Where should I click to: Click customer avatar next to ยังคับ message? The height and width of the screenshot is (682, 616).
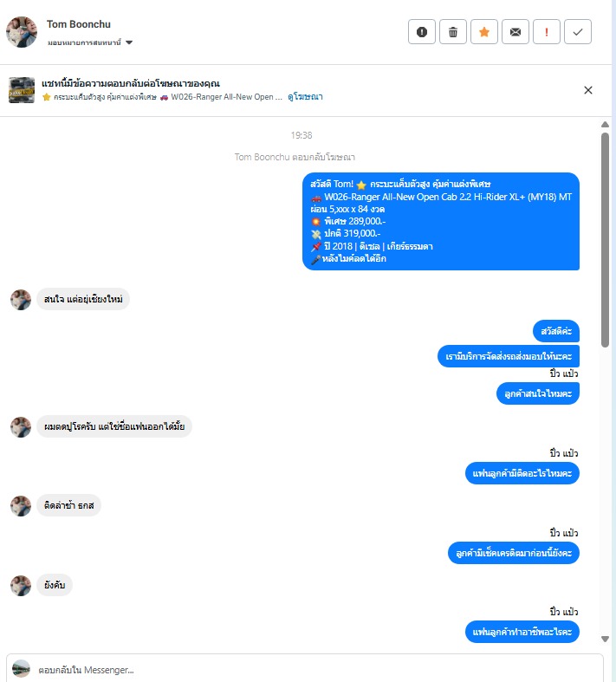(21, 586)
